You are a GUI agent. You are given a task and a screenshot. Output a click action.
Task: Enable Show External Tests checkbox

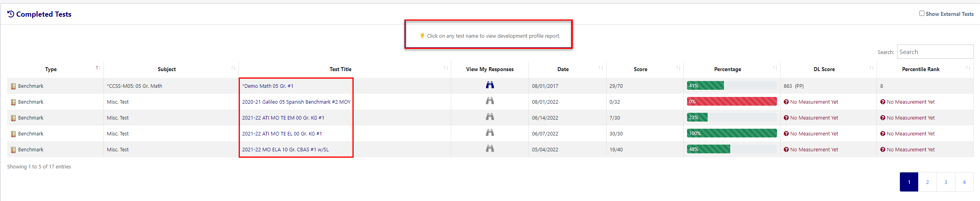pyautogui.click(x=922, y=14)
